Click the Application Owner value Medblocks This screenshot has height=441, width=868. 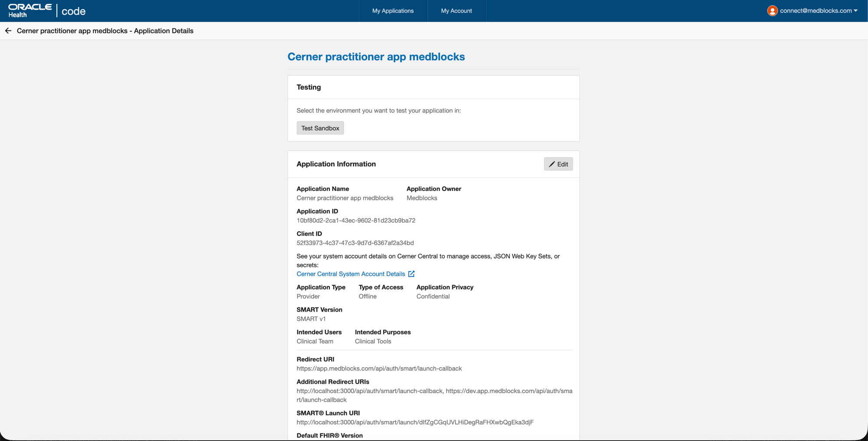pyautogui.click(x=422, y=198)
